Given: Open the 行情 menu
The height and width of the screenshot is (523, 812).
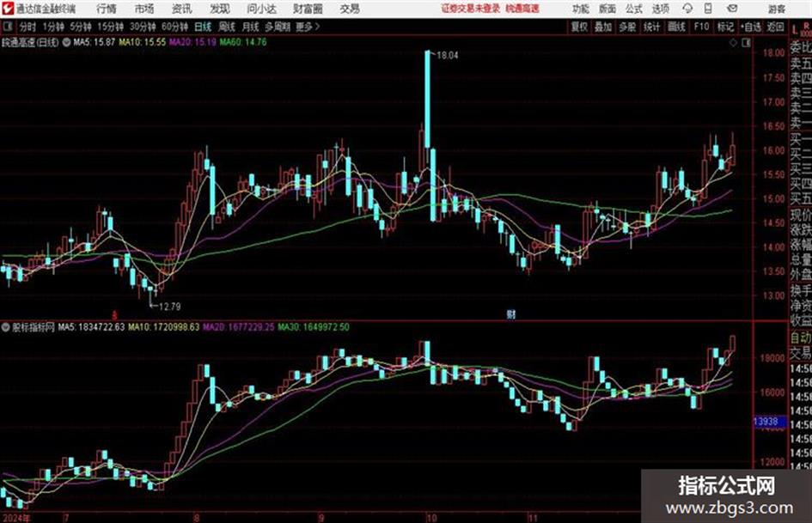Looking at the screenshot, I should click(107, 9).
